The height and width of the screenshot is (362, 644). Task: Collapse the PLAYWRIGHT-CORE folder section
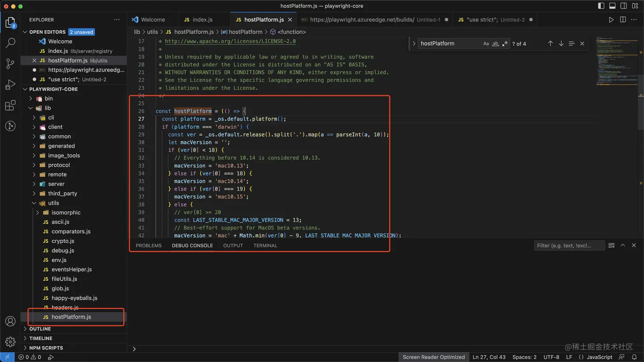(x=25, y=89)
